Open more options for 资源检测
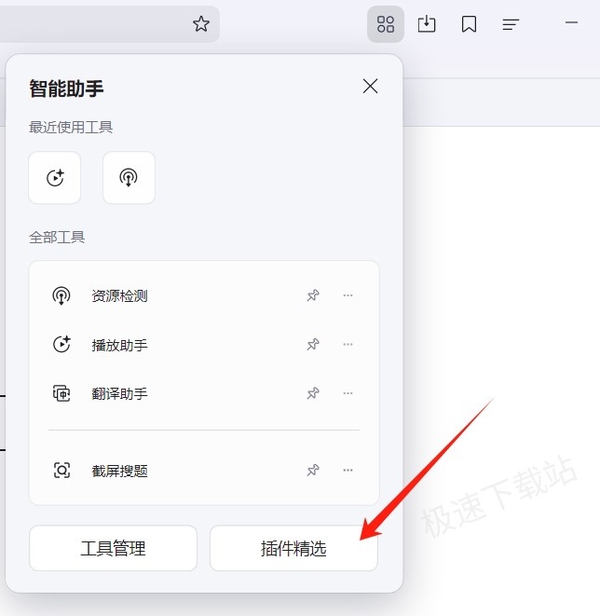This screenshot has height=616, width=600. (x=348, y=295)
